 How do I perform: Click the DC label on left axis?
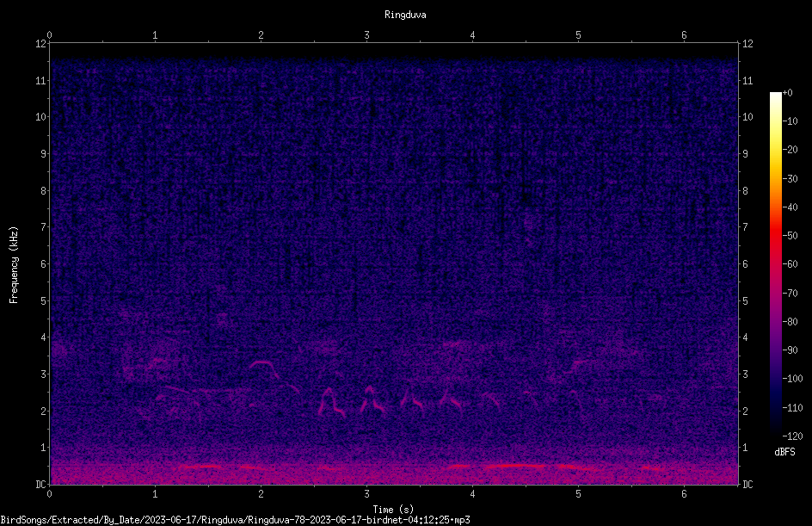pyautogui.click(x=40, y=484)
